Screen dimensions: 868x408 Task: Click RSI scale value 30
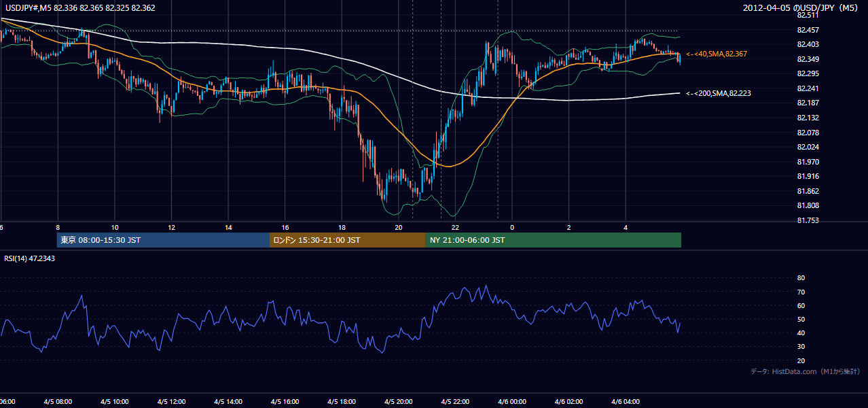(x=801, y=347)
